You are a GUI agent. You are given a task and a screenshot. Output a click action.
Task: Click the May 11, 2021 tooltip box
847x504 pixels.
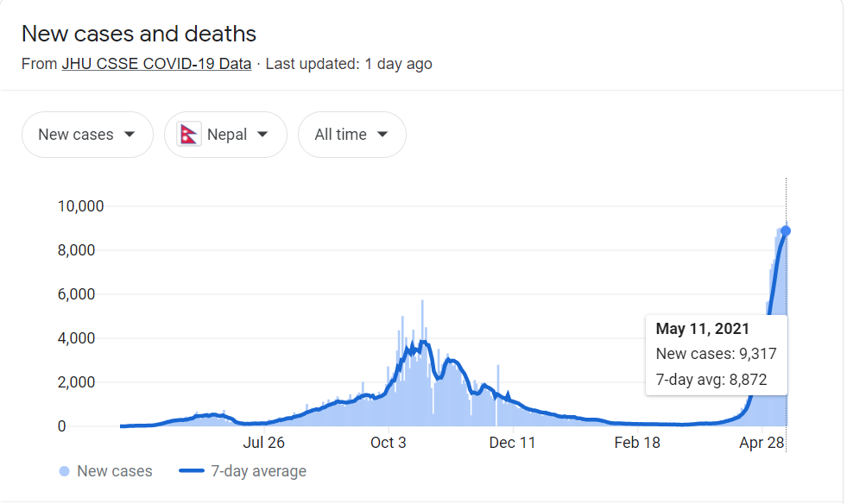[716, 355]
